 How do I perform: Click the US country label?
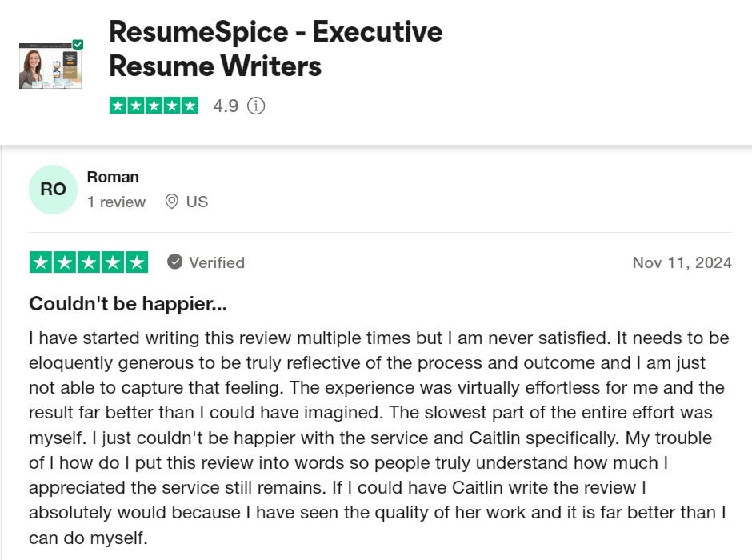tap(197, 202)
